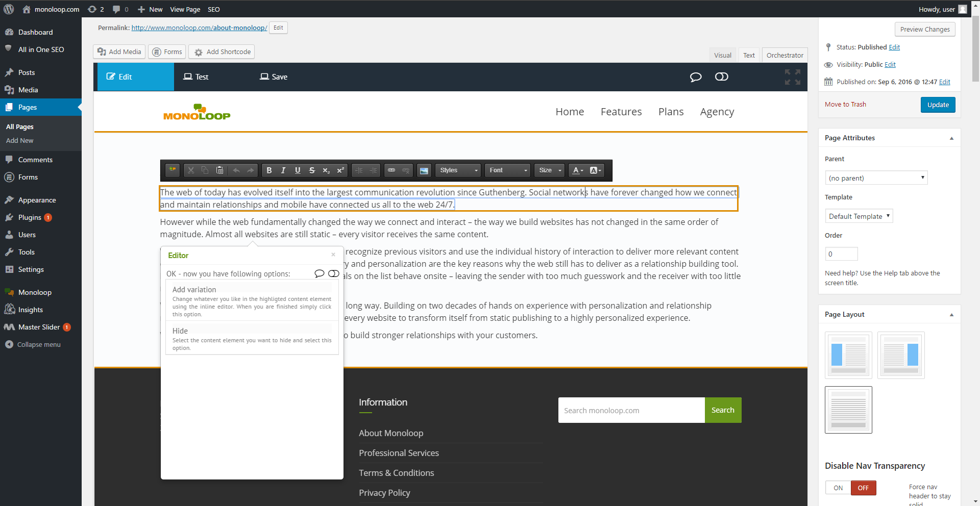Viewport: 980px width, 506px height.
Task: Click the Add Shortcode button
Action: [x=222, y=52]
